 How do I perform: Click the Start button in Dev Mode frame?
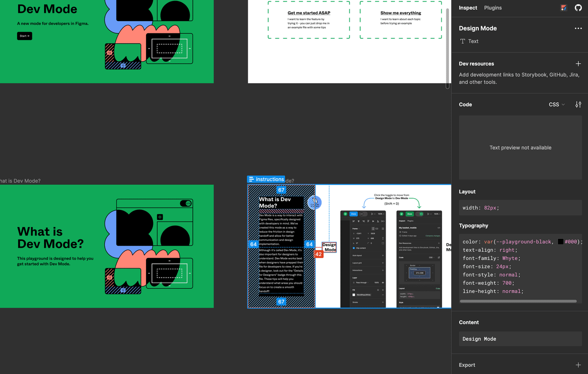click(24, 36)
